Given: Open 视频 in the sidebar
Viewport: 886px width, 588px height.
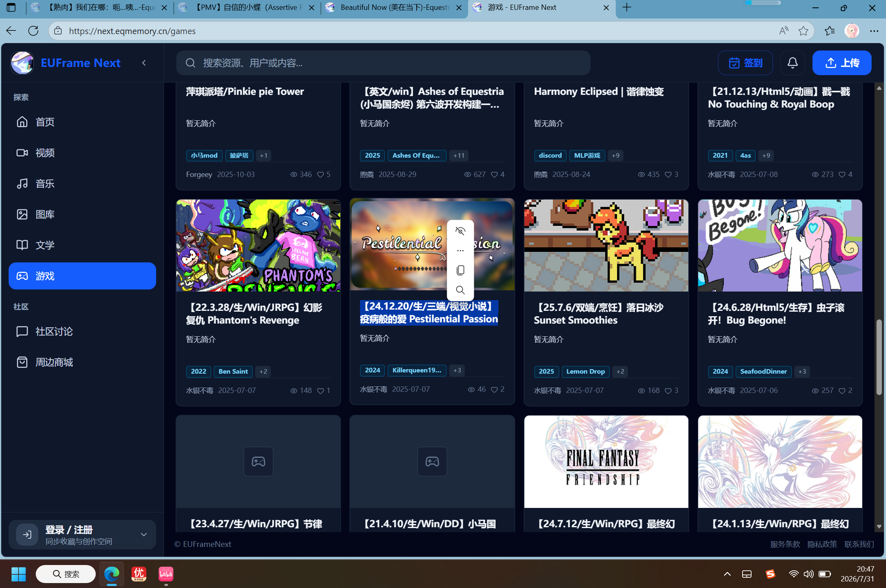Looking at the screenshot, I should [x=82, y=153].
